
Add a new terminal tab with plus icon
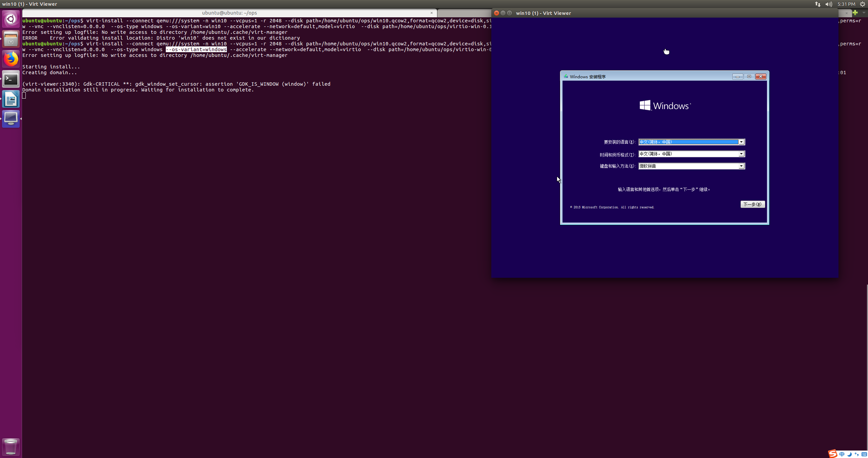click(x=855, y=13)
